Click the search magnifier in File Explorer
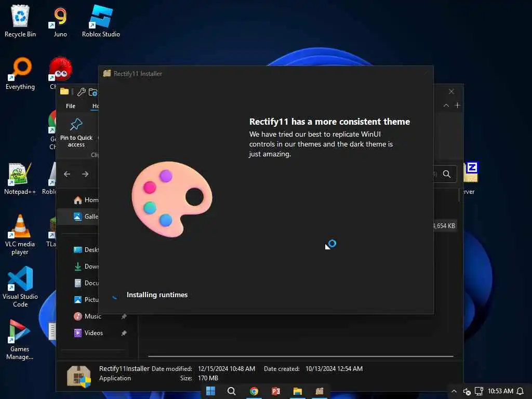 (447, 174)
